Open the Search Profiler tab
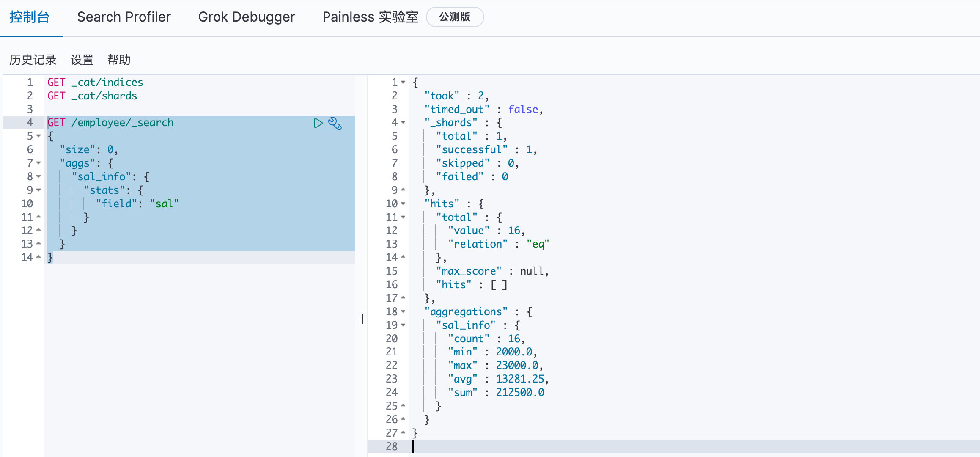The height and width of the screenshot is (457, 980). 124,17
